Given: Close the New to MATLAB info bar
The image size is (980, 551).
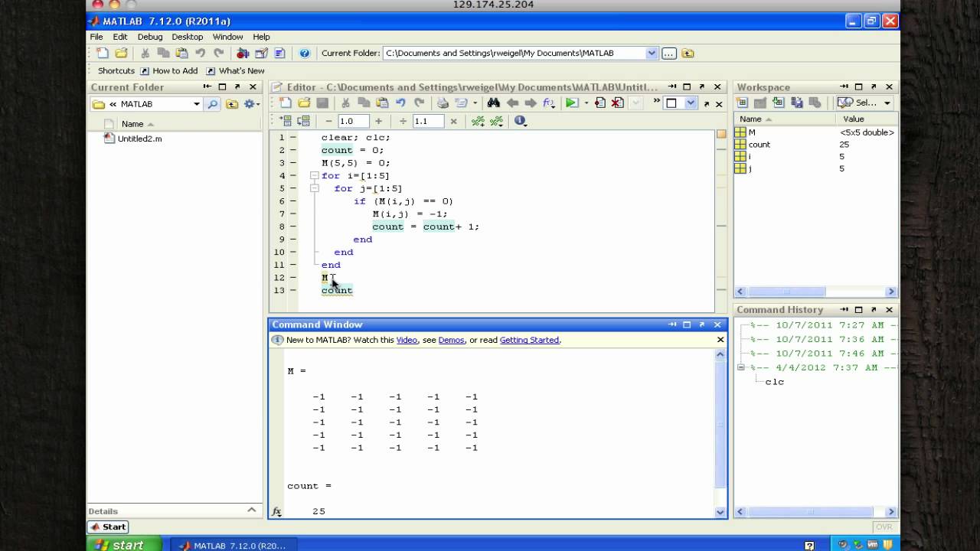Looking at the screenshot, I should click(x=720, y=340).
